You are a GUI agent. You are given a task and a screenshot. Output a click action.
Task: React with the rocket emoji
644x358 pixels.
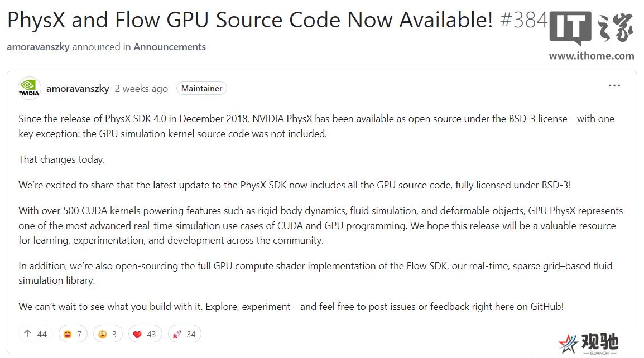(184, 334)
